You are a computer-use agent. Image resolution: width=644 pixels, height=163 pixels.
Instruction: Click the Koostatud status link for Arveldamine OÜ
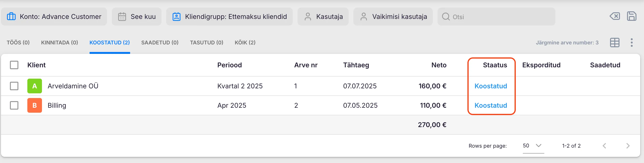click(491, 86)
